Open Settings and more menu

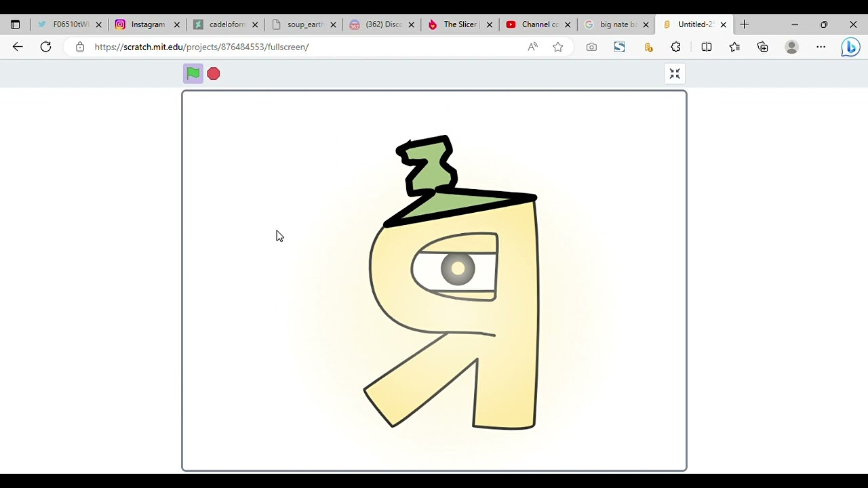pos(821,47)
